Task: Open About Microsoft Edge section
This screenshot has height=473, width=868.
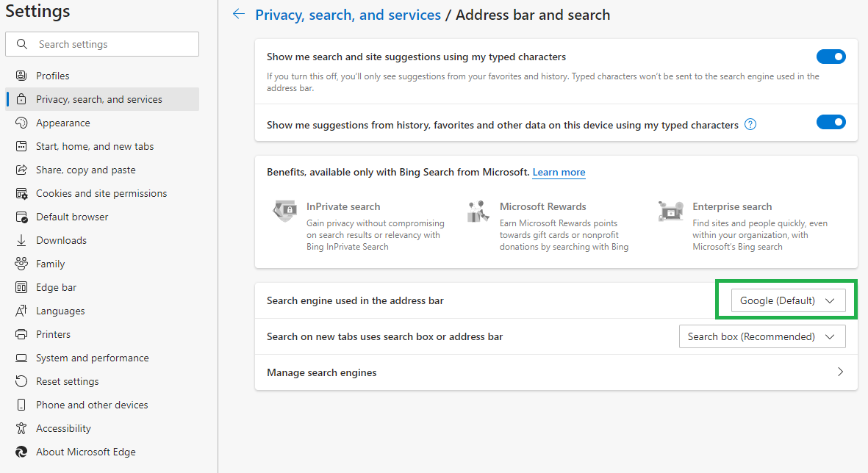Action: 102,452
